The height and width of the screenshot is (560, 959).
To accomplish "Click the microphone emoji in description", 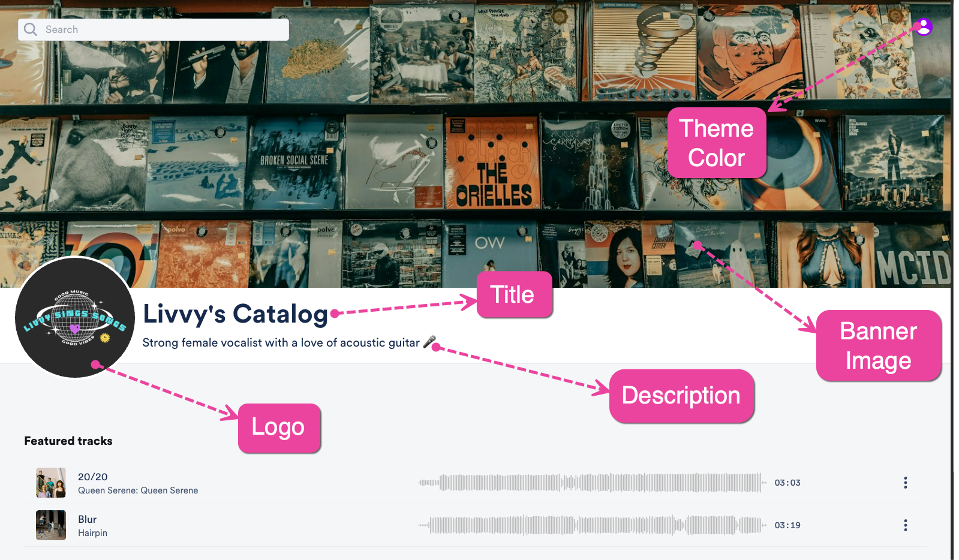I will pyautogui.click(x=429, y=342).
